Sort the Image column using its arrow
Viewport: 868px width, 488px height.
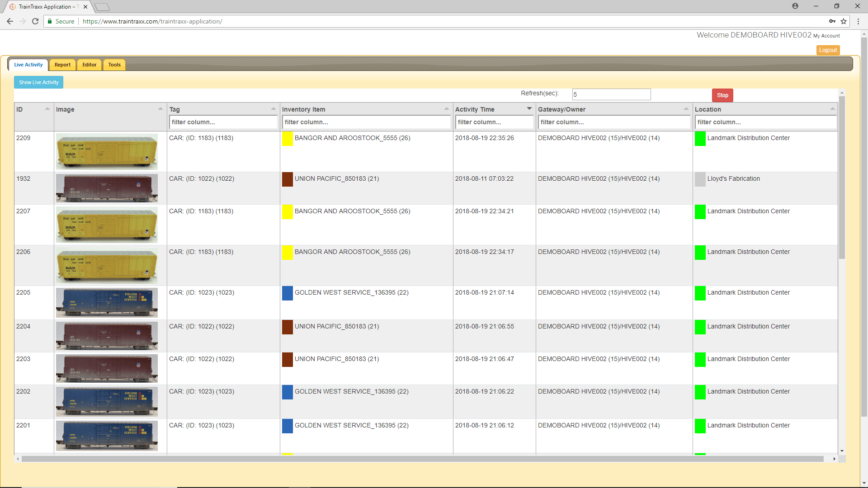coord(160,108)
